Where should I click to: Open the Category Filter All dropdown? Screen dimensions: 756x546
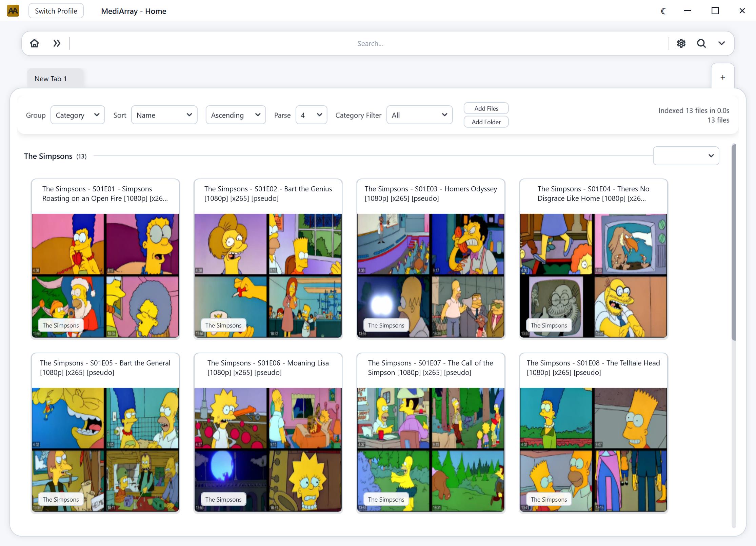coord(419,115)
